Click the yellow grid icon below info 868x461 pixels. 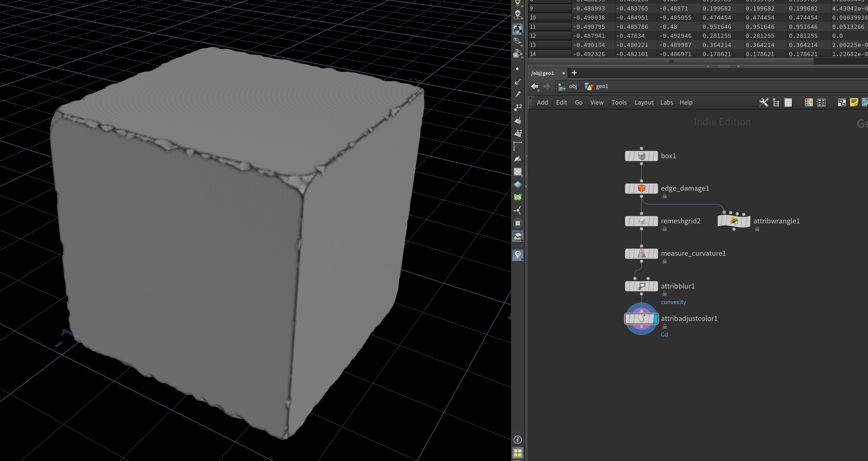517,452
